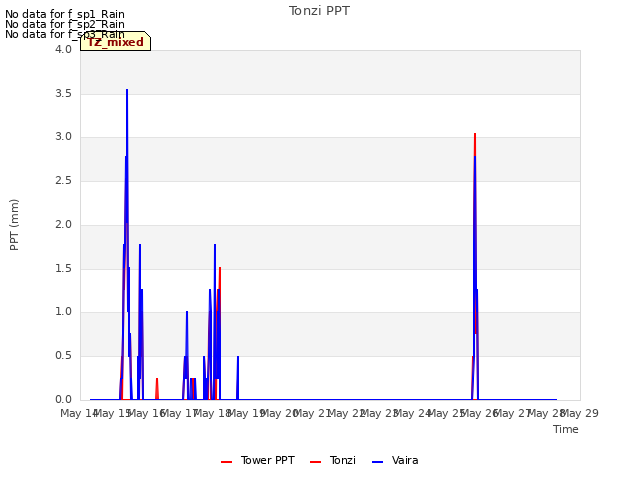The height and width of the screenshot is (480, 640).
Task: Click the TZ_mixed annotation label
Action: [x=116, y=42]
